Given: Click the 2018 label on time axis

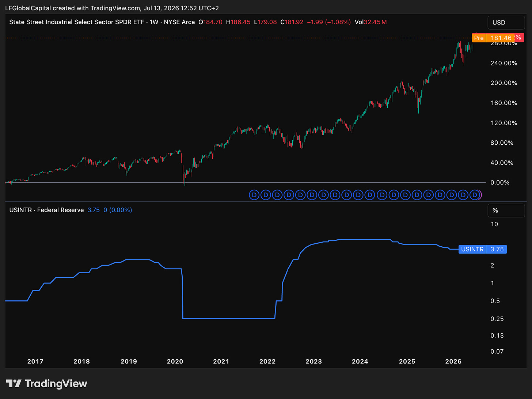Looking at the screenshot, I should (x=81, y=361).
